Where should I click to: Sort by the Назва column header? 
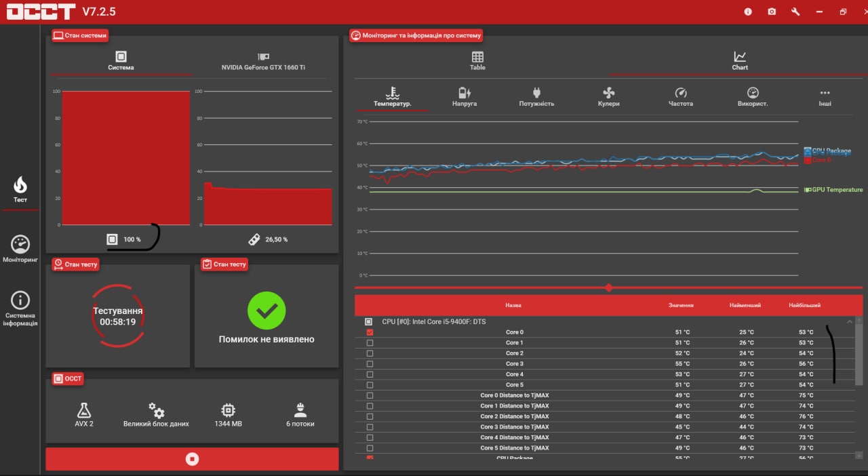pos(513,306)
